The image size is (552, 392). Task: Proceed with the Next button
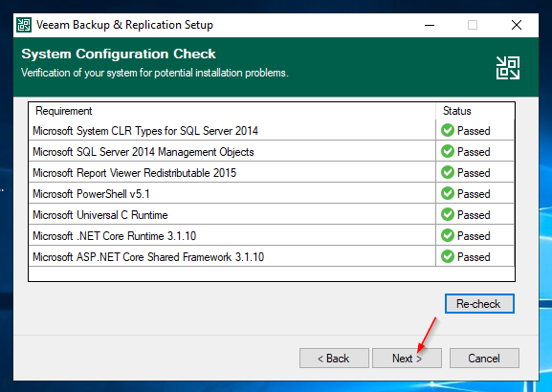click(407, 359)
